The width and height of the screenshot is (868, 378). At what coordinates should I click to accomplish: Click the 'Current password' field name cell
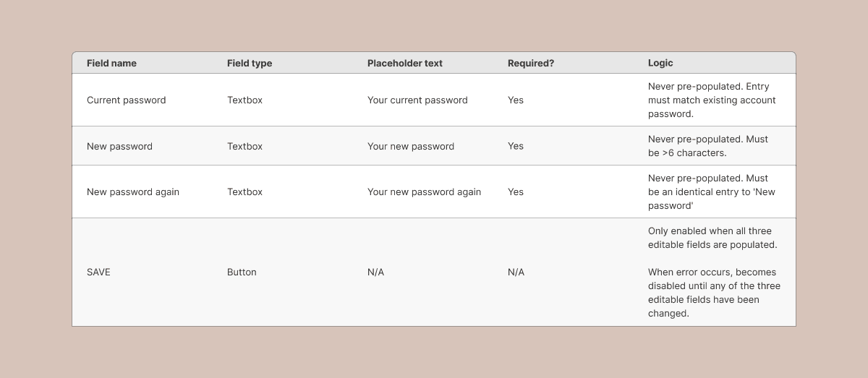[126, 100]
